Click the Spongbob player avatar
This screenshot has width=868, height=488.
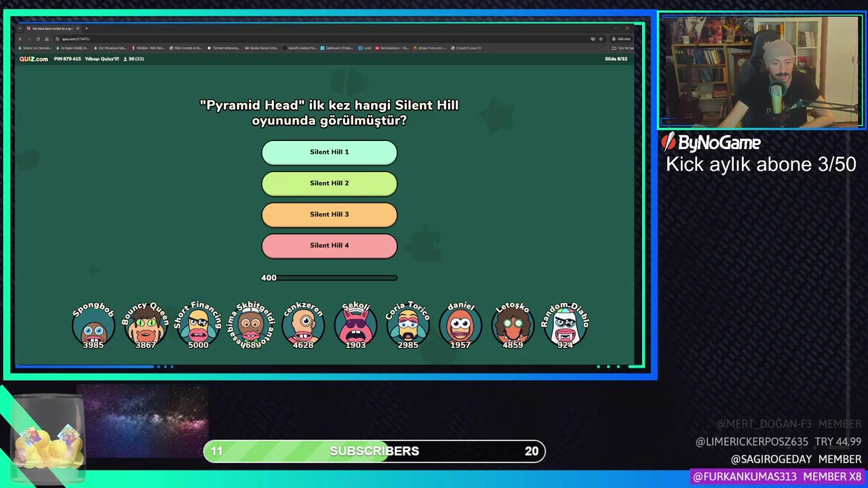(x=93, y=325)
